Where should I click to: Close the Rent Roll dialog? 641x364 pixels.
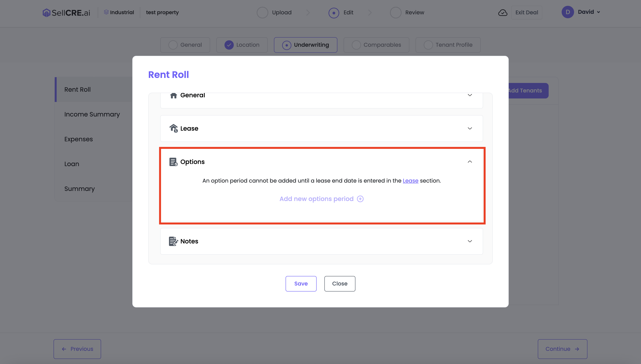(x=340, y=284)
